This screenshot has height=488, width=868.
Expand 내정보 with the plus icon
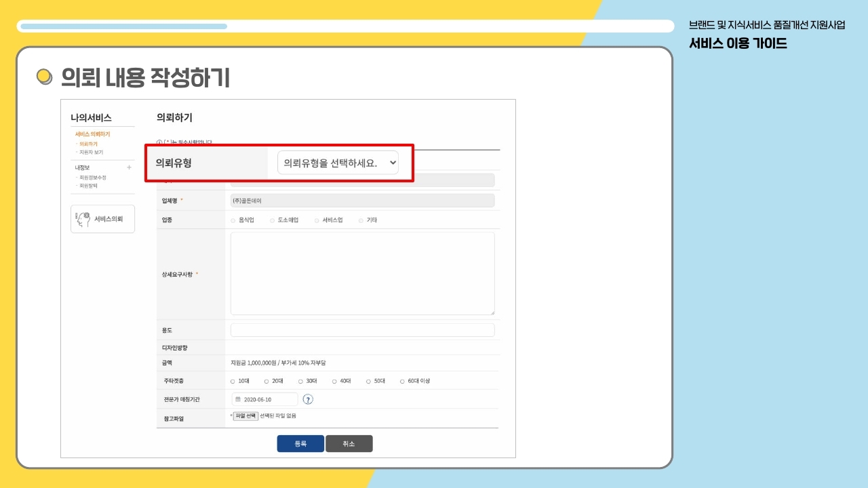click(129, 167)
